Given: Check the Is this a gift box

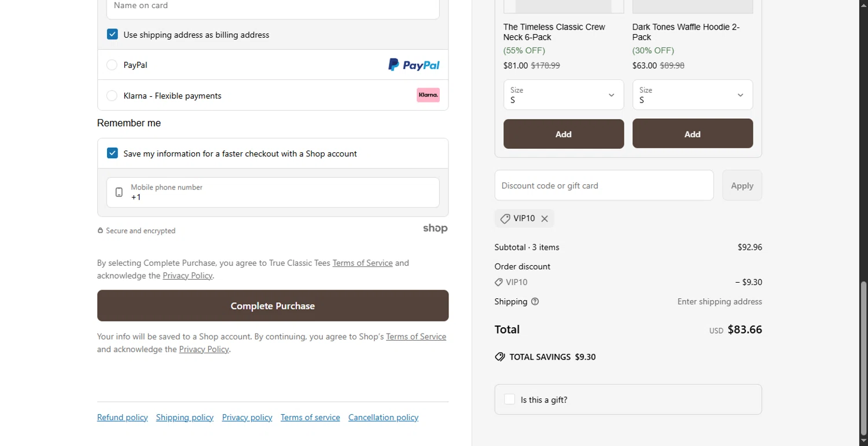Looking at the screenshot, I should tap(510, 400).
